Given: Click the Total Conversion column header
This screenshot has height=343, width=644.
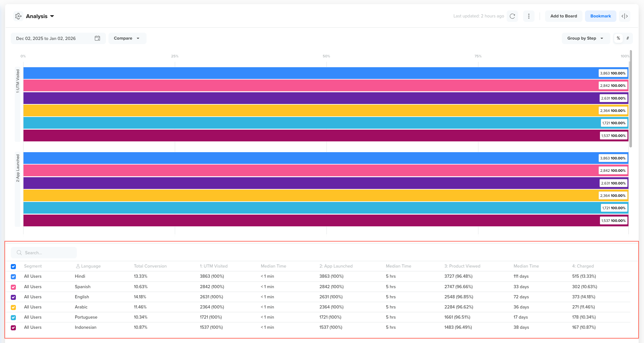Looking at the screenshot, I should click(150, 266).
